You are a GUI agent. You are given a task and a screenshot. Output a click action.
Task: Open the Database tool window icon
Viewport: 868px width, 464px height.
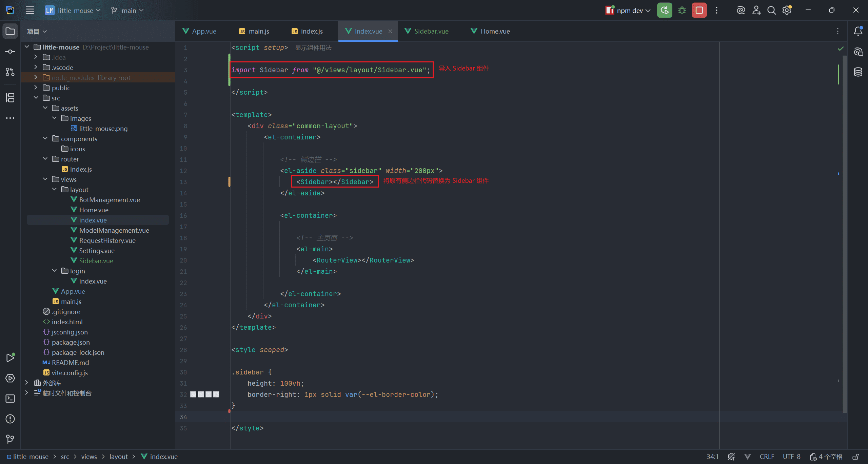pyautogui.click(x=858, y=72)
